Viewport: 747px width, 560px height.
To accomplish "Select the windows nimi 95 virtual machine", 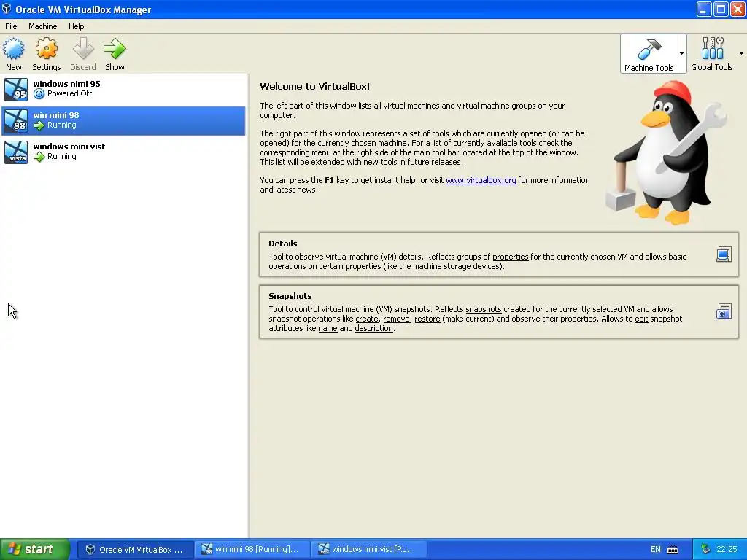I will point(123,89).
